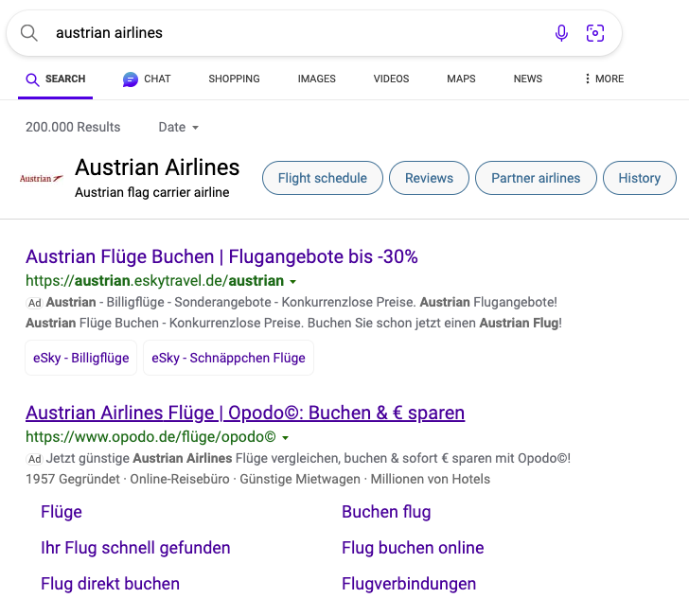689x616 pixels.
Task: Open Flug buchen online link
Action: point(413,548)
